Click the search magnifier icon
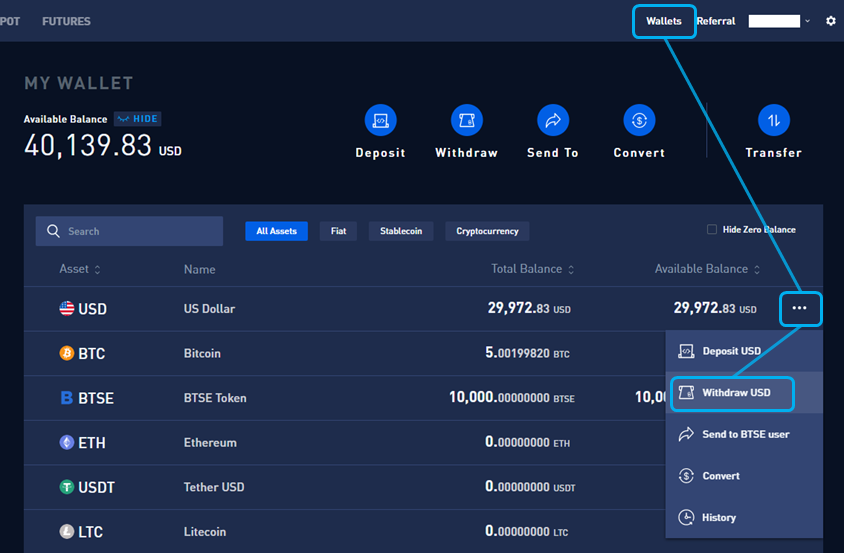This screenshot has height=553, width=844. [x=53, y=231]
